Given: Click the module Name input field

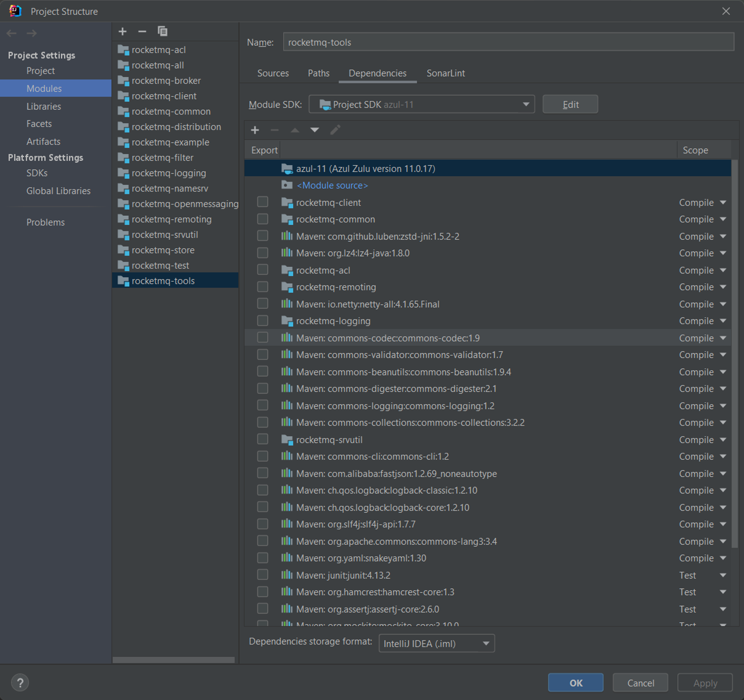Looking at the screenshot, I should point(509,42).
